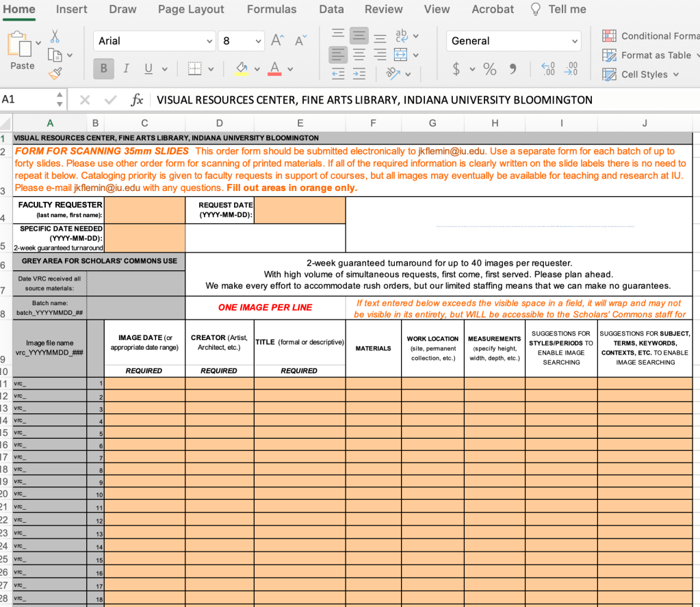Toggle Italic formatting
This screenshot has height=607, width=700.
[x=126, y=68]
